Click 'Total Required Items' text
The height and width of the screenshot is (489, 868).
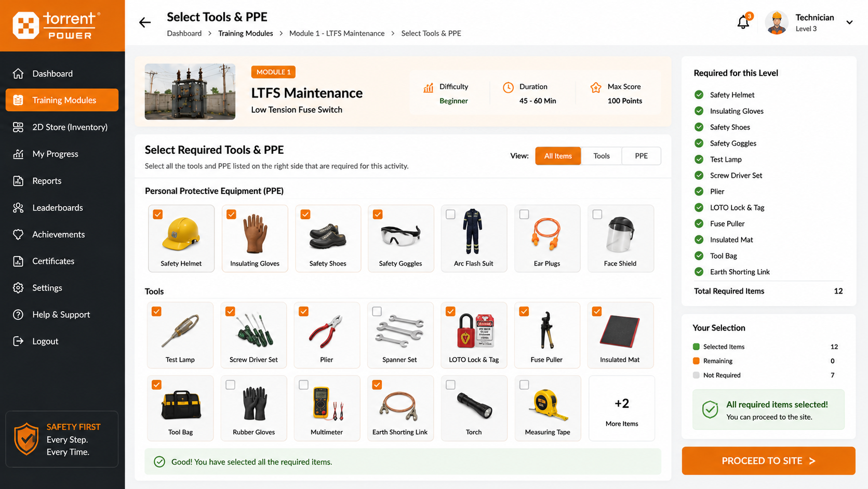click(729, 291)
